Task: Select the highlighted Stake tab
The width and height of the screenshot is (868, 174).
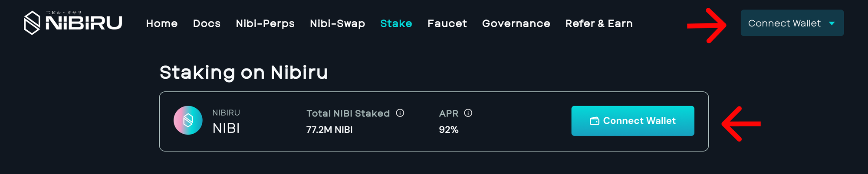Action: (396, 23)
